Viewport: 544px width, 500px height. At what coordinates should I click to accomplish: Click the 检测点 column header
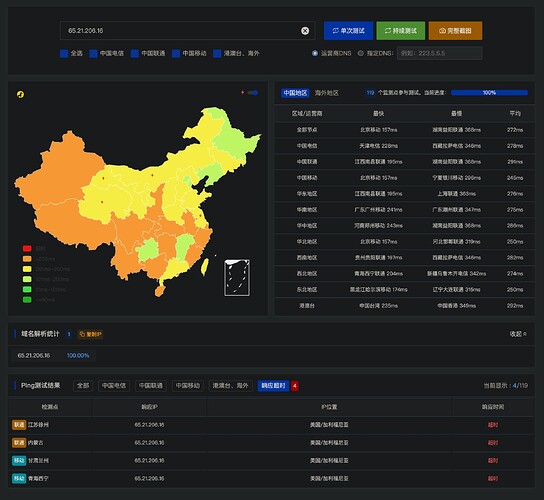pyautogui.click(x=50, y=407)
